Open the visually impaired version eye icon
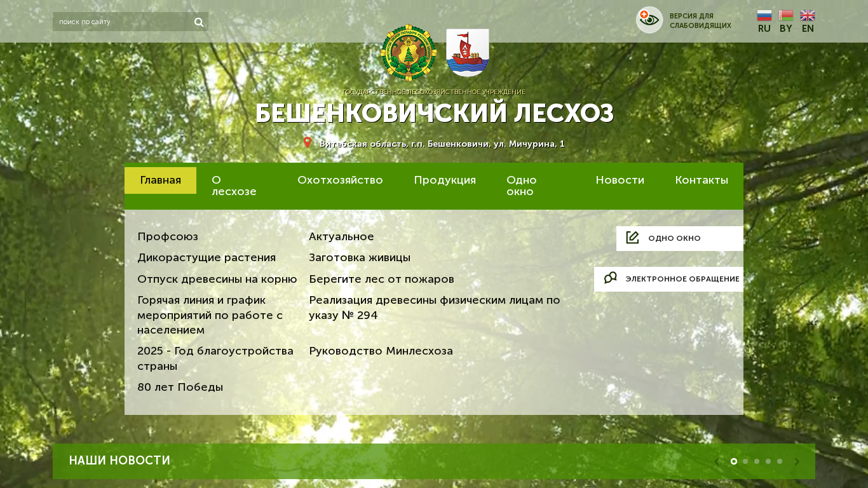This screenshot has width=868, height=488. (649, 20)
